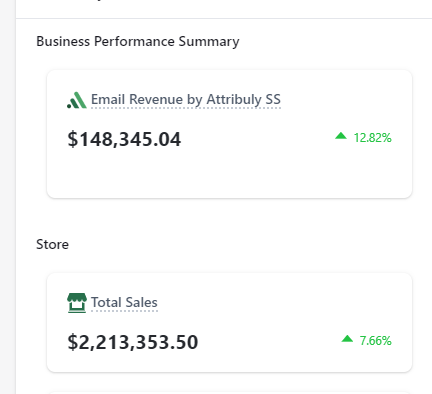Viewport: 432px width, 394px height.
Task: Click the Store section heading
Action: coord(52,245)
